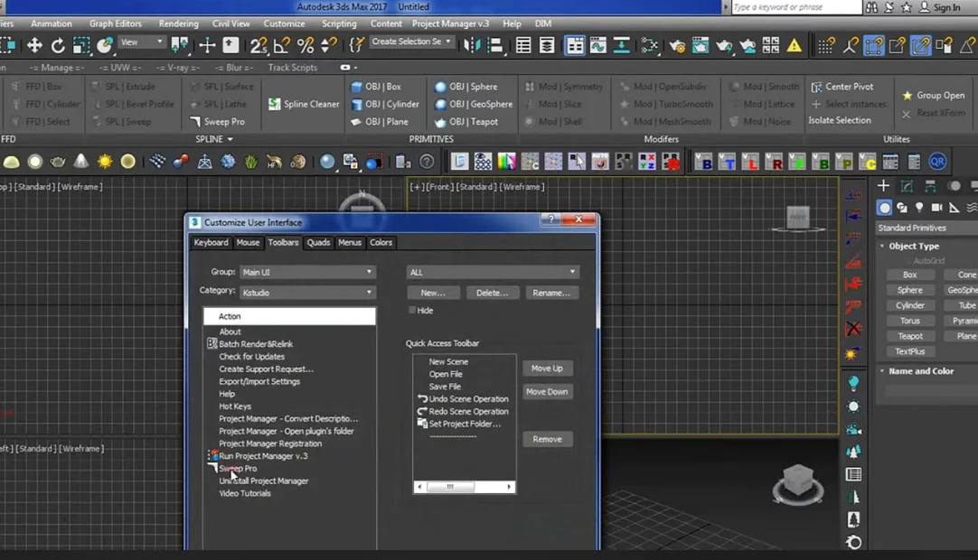Open Create panel plus icon
Screen dimensions: 978x560
point(883,186)
